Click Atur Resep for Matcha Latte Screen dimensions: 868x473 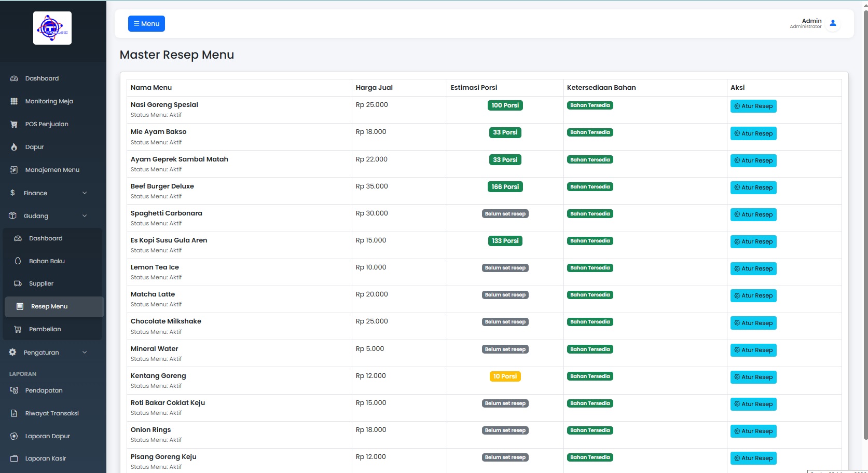point(753,295)
